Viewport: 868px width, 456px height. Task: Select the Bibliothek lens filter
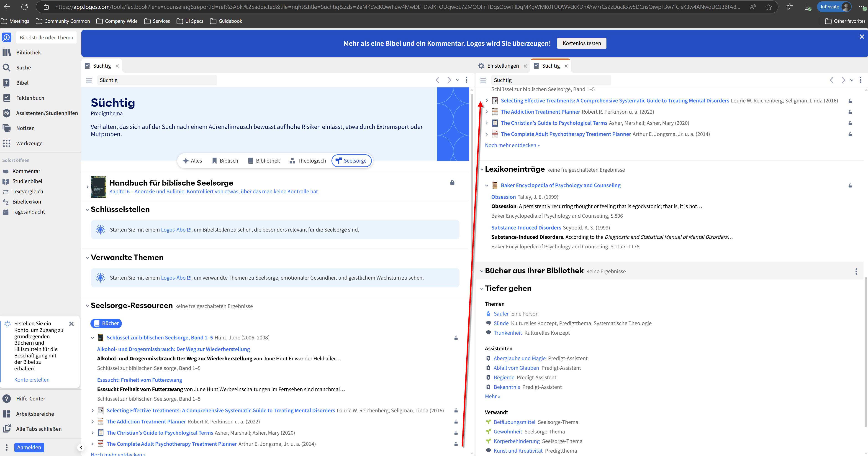click(264, 161)
